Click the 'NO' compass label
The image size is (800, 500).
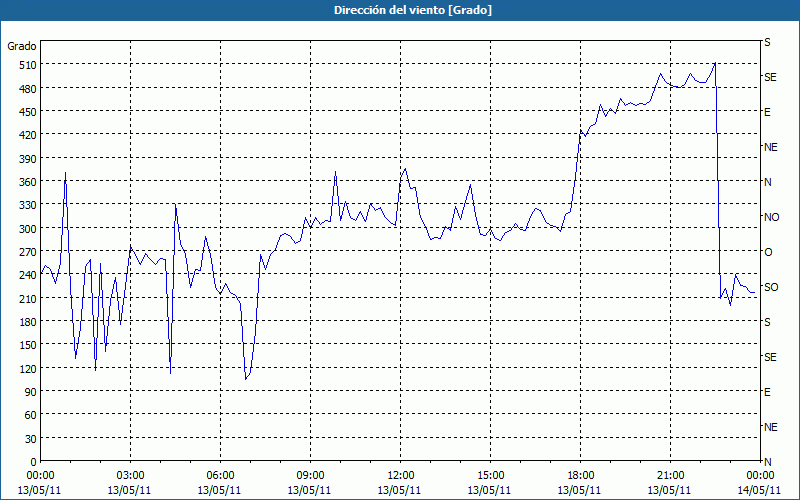[x=771, y=217]
